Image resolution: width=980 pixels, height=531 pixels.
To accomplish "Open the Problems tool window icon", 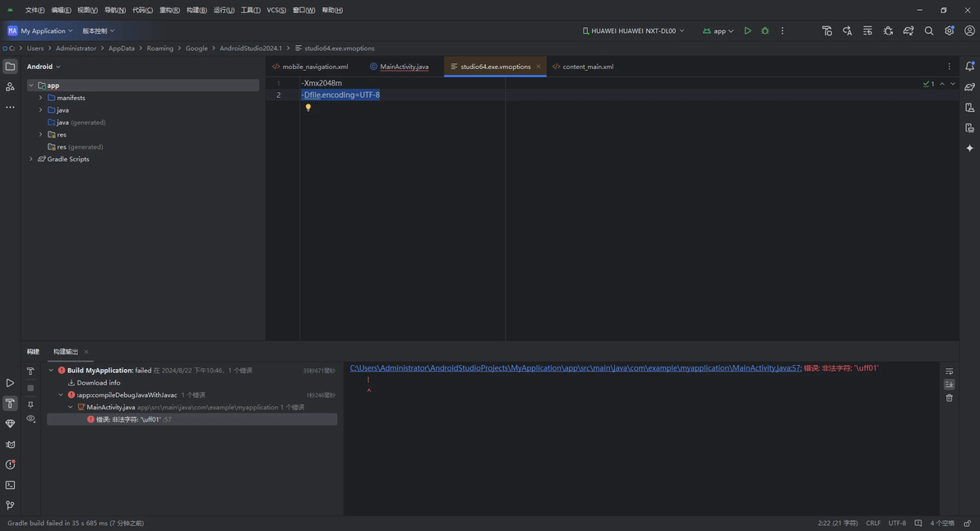I will [10, 464].
